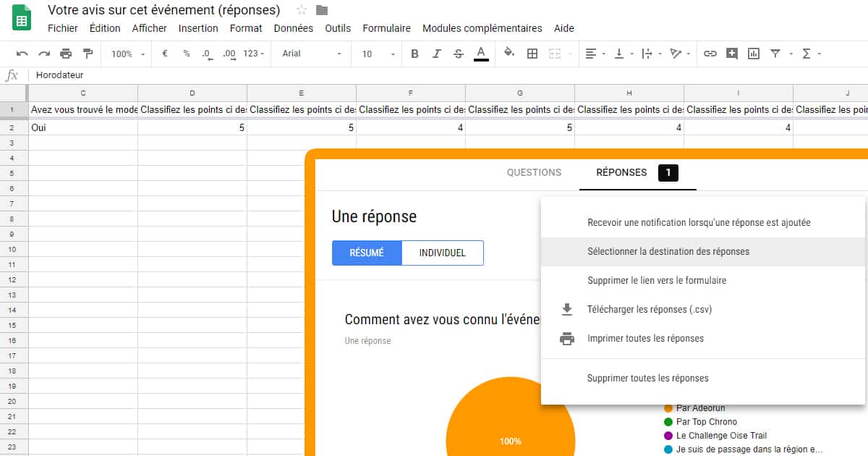868x456 pixels.
Task: Click the Par Top Chrono legend entry
Action: click(700, 422)
